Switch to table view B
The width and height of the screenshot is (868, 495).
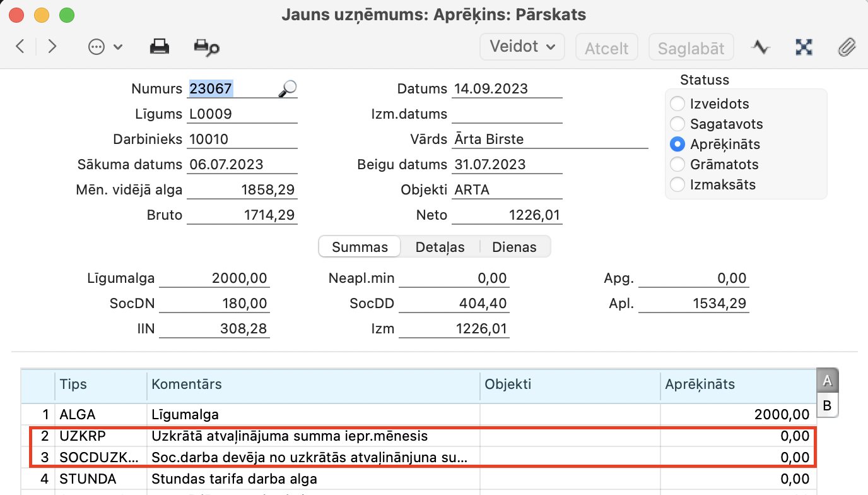[827, 405]
